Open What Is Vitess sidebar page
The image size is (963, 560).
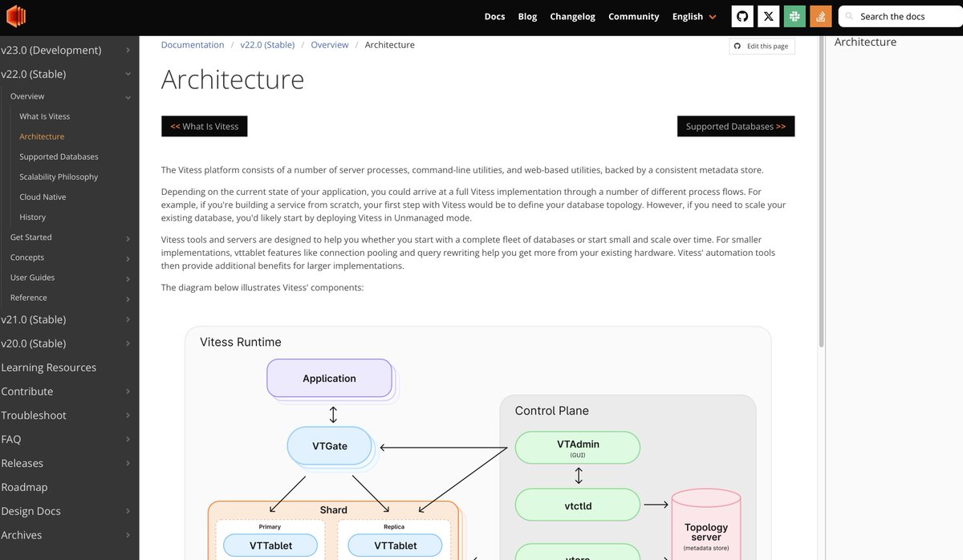coord(45,116)
